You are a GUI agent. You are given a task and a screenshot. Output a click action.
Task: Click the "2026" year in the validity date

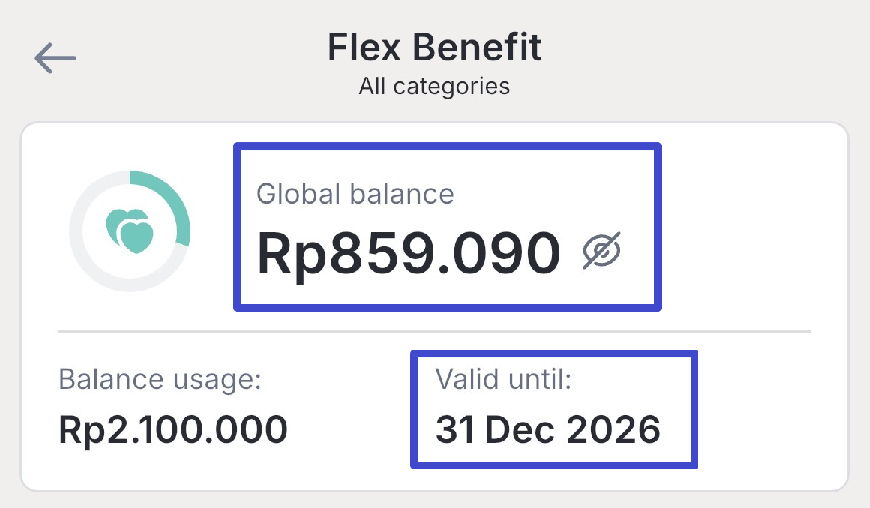[x=614, y=430]
